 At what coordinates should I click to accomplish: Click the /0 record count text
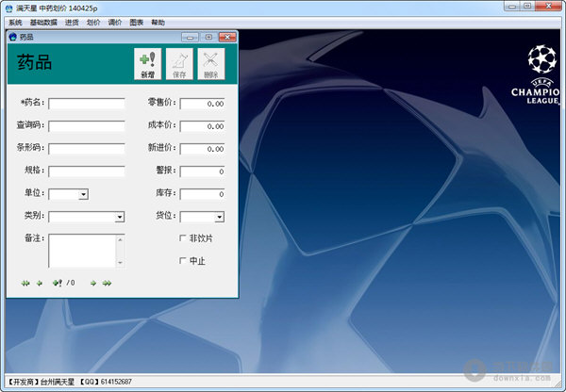(x=71, y=283)
